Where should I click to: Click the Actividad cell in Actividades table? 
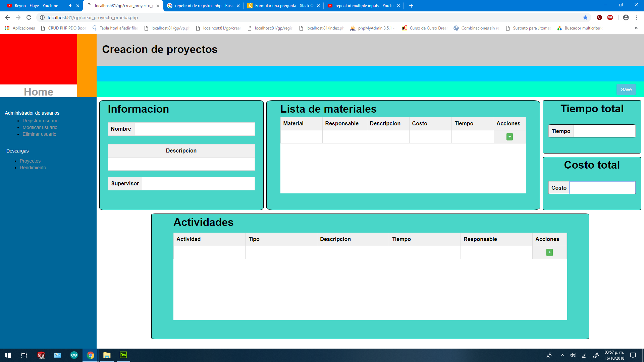click(x=209, y=252)
